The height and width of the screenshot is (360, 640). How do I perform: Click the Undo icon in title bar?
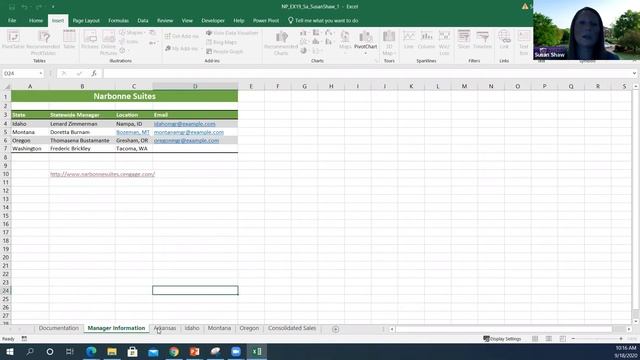[24, 7]
